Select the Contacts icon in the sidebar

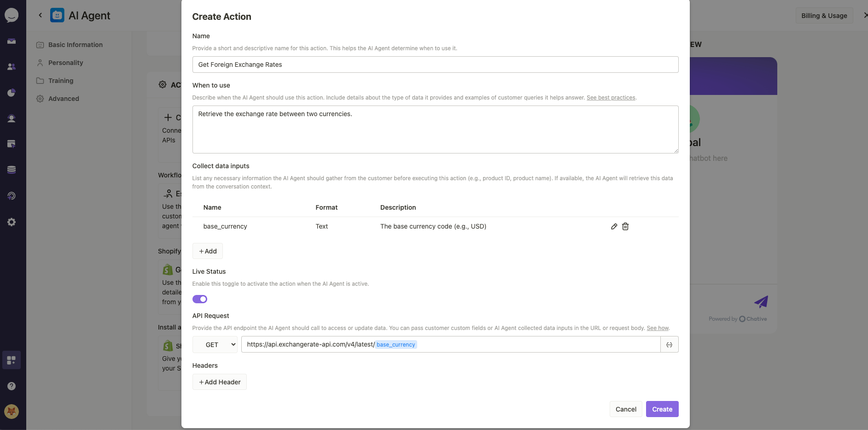(12, 66)
